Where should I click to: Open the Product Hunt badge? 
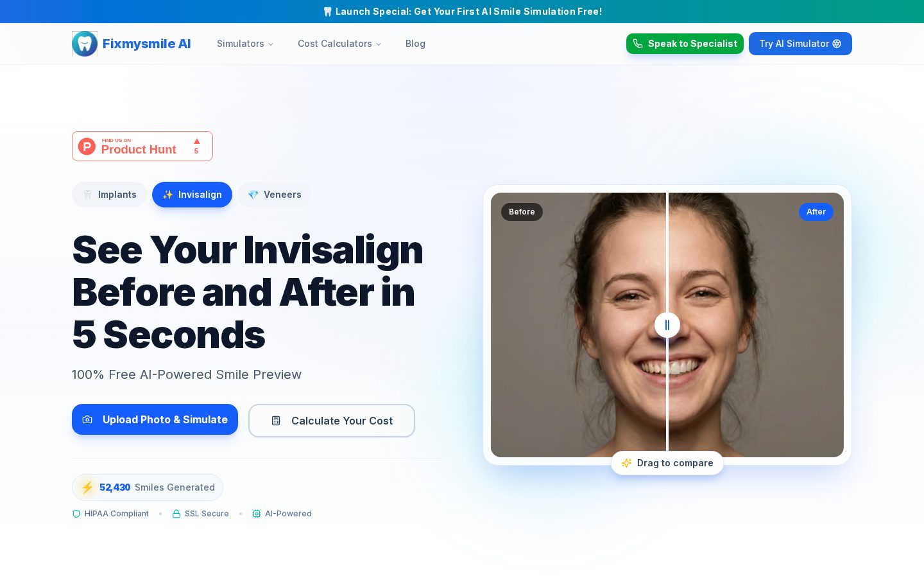click(142, 146)
